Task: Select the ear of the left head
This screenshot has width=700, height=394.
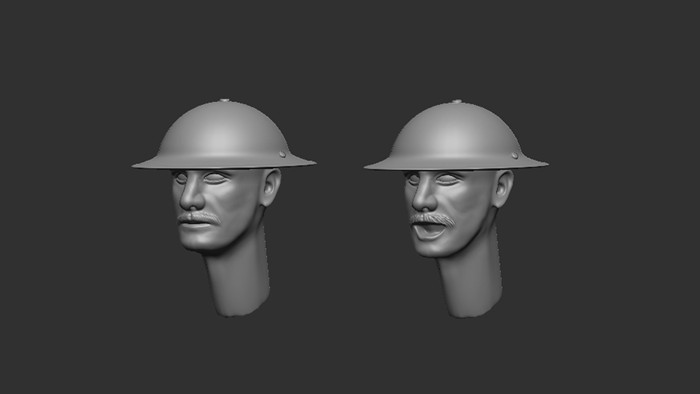Action: (271, 187)
